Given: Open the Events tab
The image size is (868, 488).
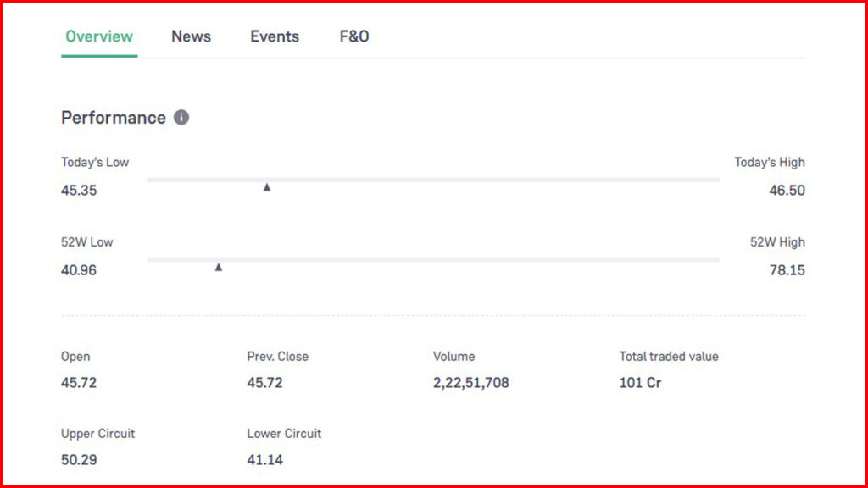Looking at the screenshot, I should click(275, 36).
